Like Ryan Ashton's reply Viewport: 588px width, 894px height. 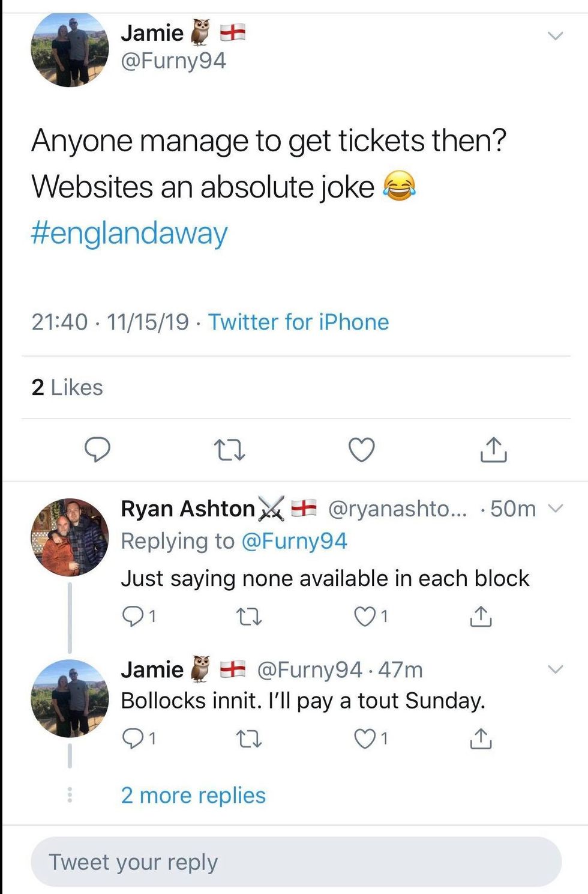pyautogui.click(x=364, y=616)
